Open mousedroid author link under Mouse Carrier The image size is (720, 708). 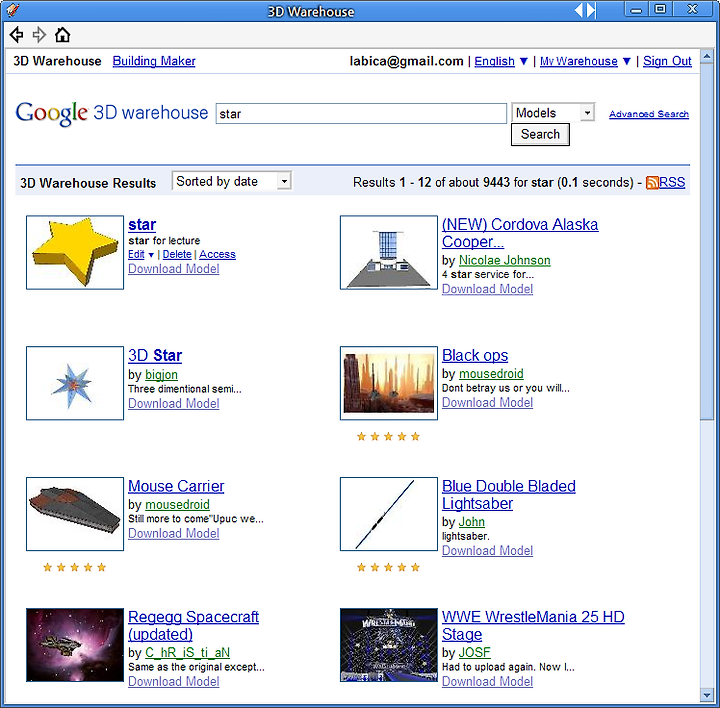(177, 505)
